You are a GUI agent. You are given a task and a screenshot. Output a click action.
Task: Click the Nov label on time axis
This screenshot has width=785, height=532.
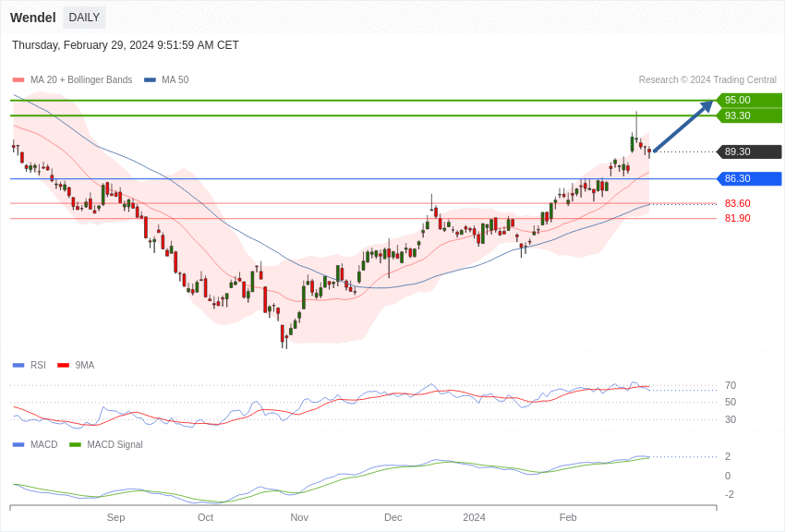coord(299,517)
